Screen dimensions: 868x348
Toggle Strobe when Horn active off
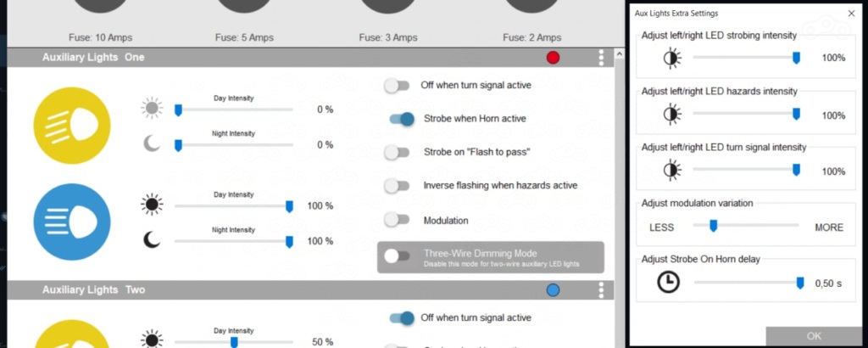402,119
